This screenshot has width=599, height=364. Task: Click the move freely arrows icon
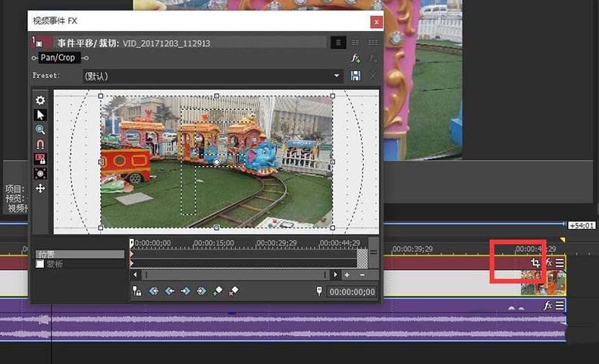click(x=40, y=188)
